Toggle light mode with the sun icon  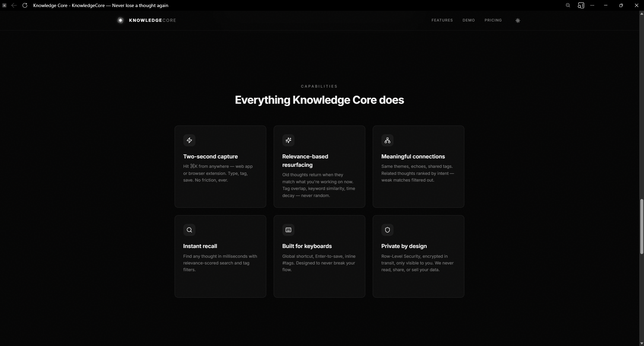(517, 20)
